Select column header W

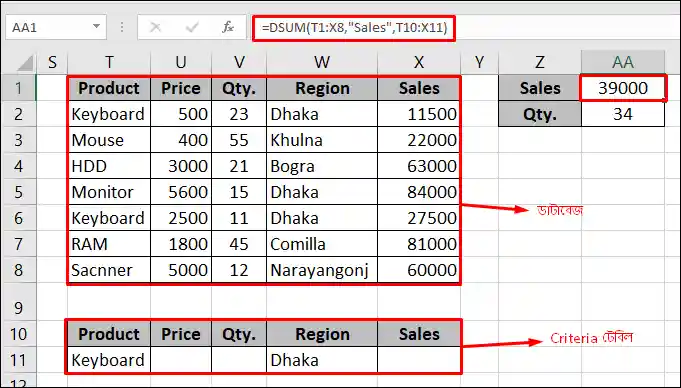point(322,62)
